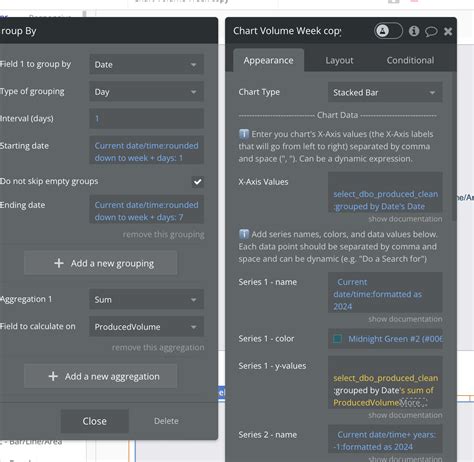Click remove this grouping link
This screenshot has width=474, height=462.
coord(163,235)
